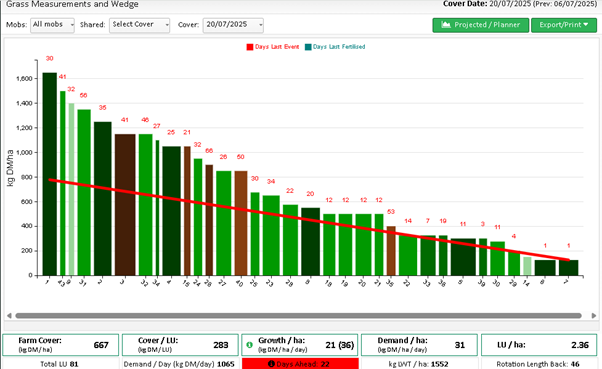Click the Demand / Day 1065 text
The height and width of the screenshot is (369, 602).
(x=179, y=364)
